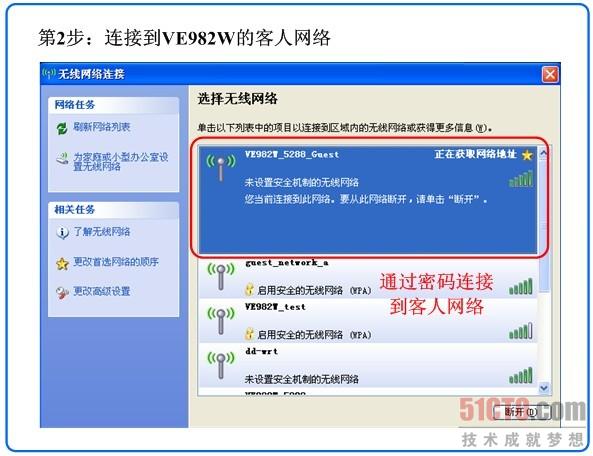The width and height of the screenshot is (593, 456).
Task: Click the padlock icon under VE982W_test
Action: tap(249, 334)
